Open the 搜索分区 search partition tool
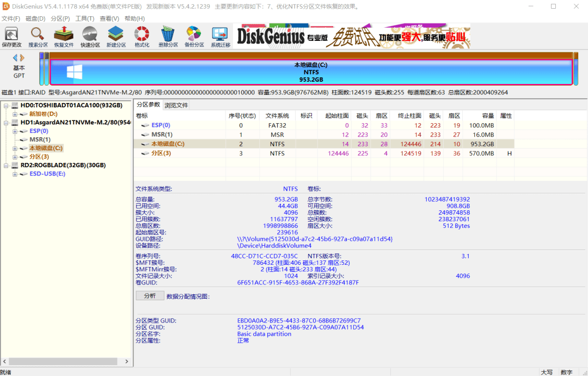588x376 pixels. tap(38, 37)
